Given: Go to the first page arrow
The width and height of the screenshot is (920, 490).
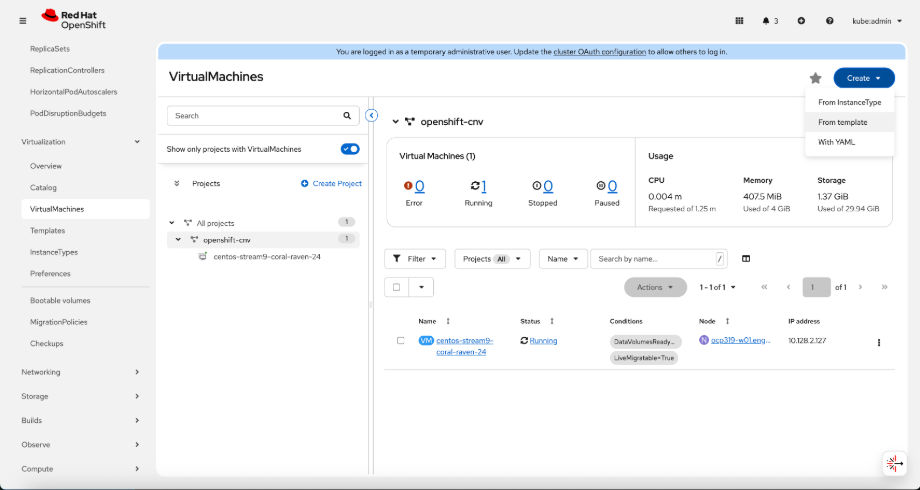Looking at the screenshot, I should click(x=764, y=287).
